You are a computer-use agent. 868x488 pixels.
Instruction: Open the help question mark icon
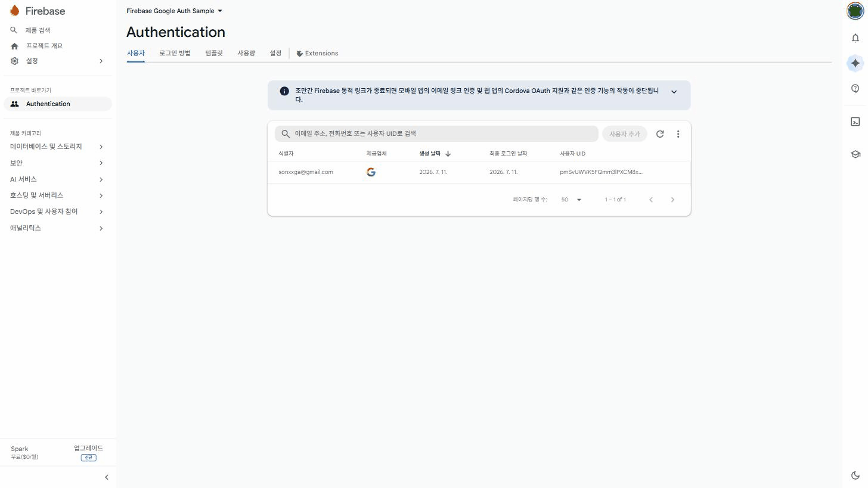pos(855,89)
